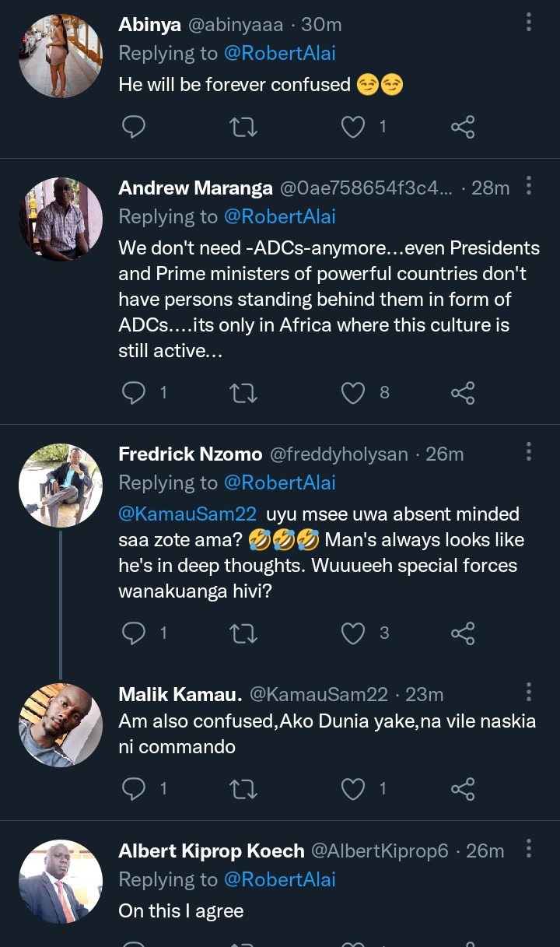
Task: Share Malik Kamau's tweet
Action: click(x=463, y=790)
